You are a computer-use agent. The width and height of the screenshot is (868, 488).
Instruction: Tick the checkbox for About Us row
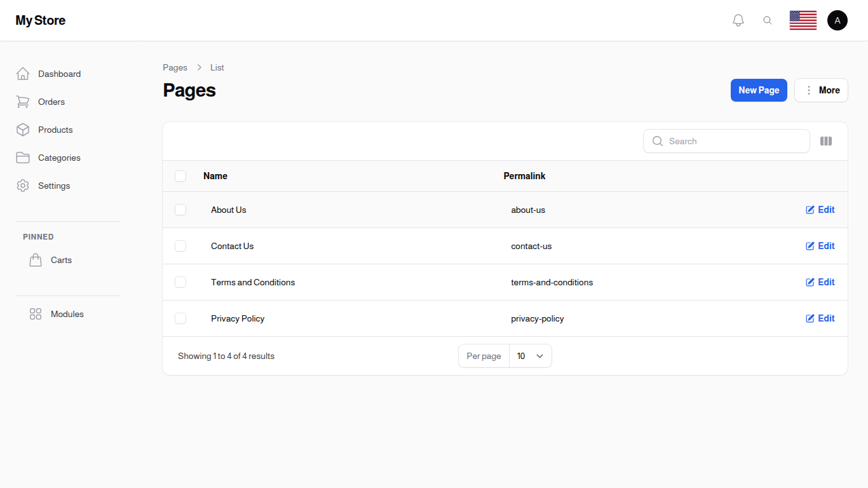[180, 210]
